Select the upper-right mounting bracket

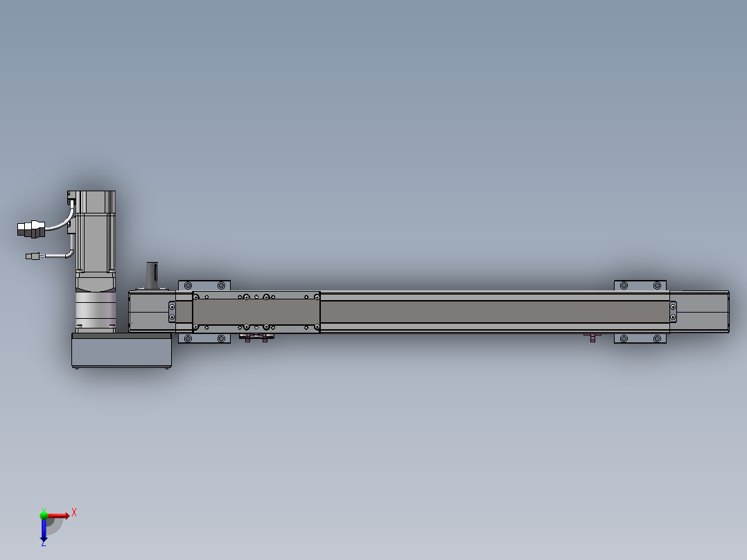point(640,286)
